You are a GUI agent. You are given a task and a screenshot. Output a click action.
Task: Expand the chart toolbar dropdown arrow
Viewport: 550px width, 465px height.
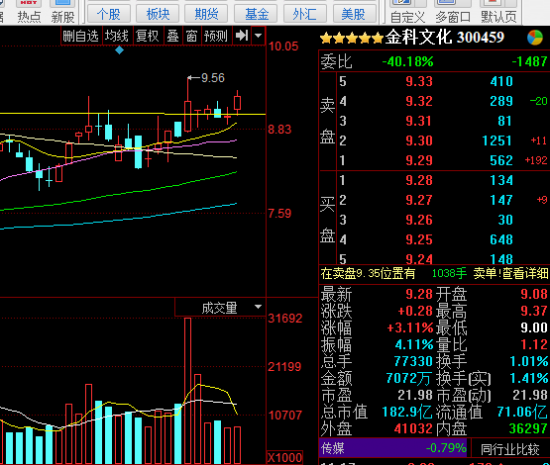[259, 35]
